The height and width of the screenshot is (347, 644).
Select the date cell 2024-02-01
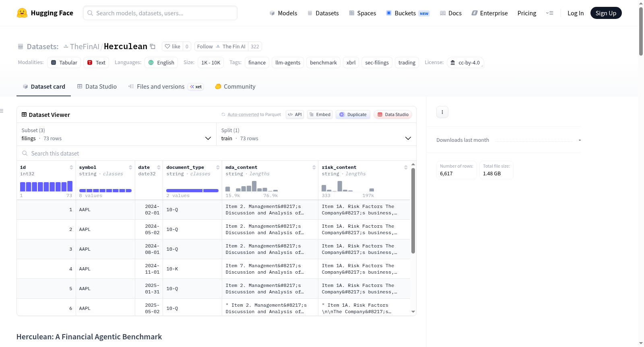point(149,210)
